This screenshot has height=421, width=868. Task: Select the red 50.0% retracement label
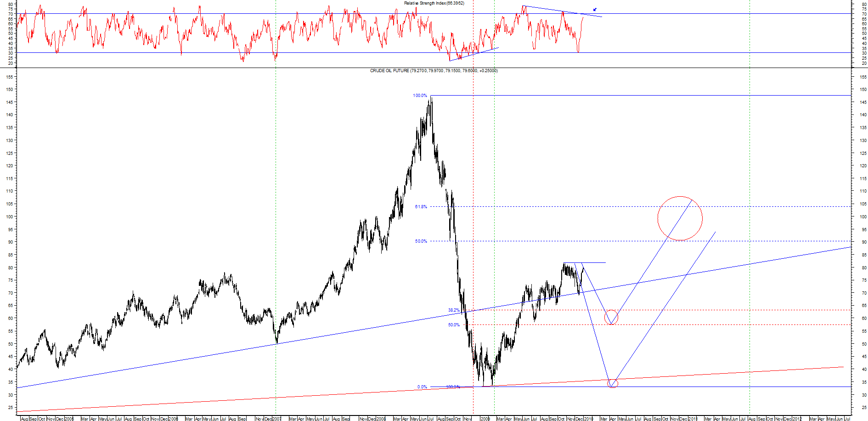(x=454, y=325)
